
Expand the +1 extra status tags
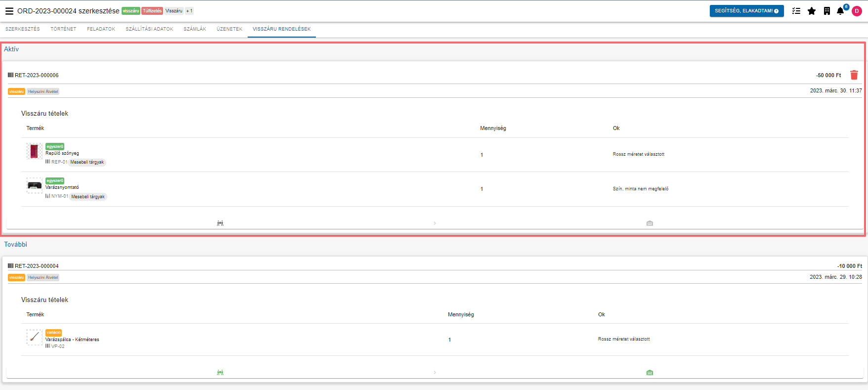point(189,11)
